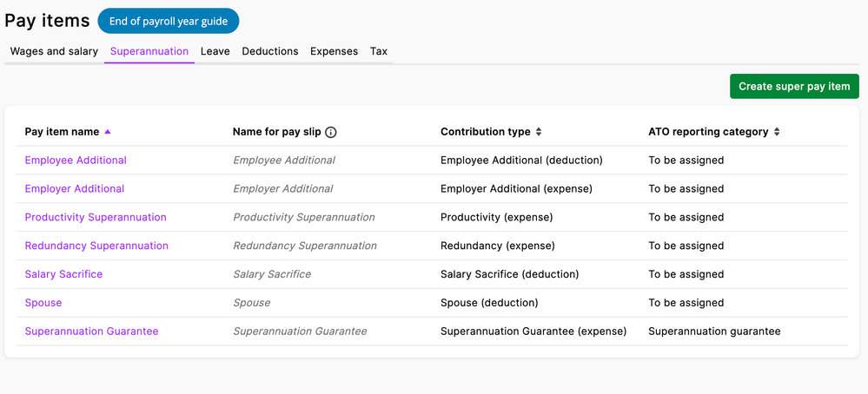Click the info icon beside Name for pay slip
The width and height of the screenshot is (868, 394).
pyautogui.click(x=331, y=133)
